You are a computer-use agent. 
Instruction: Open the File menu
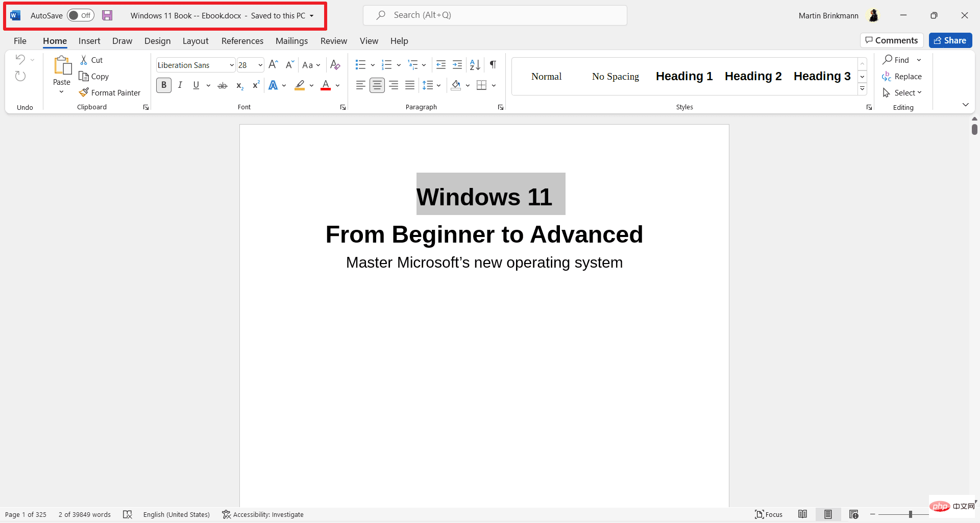pos(20,41)
